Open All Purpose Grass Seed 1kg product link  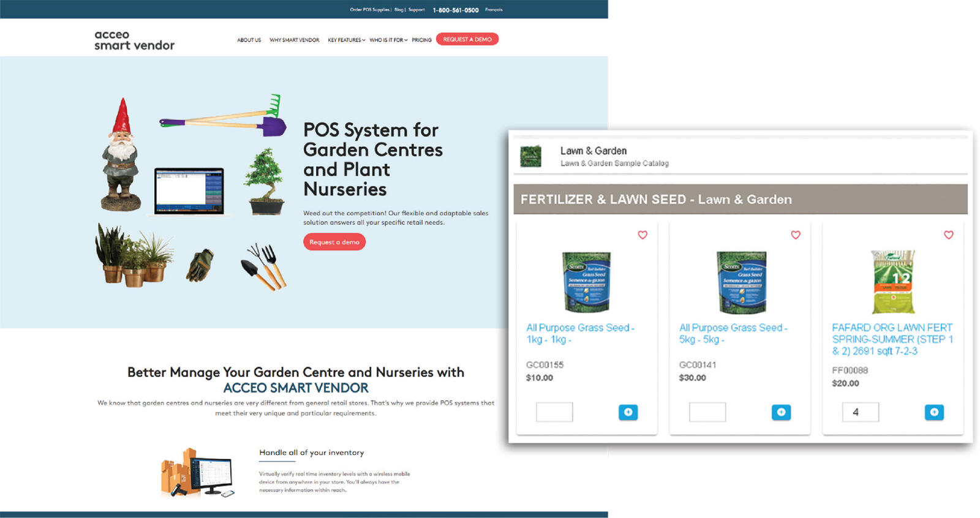coord(580,333)
